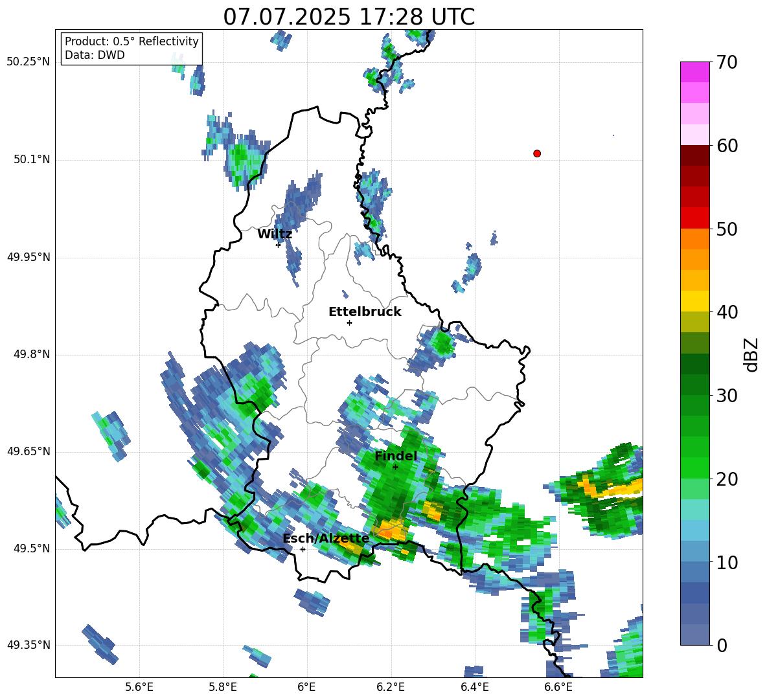This screenshot has width=767, height=700.
Task: Click the 50 label on the colorbar
Action: [x=727, y=229]
